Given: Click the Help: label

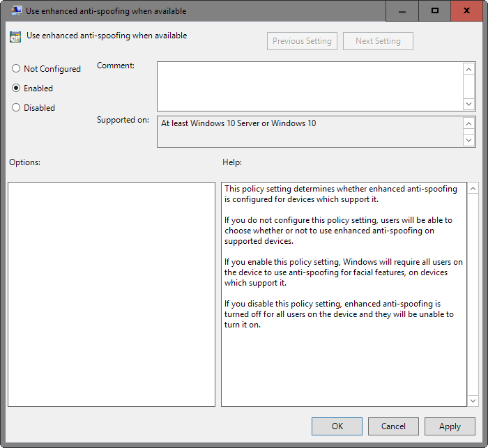Looking at the screenshot, I should pos(232,162).
